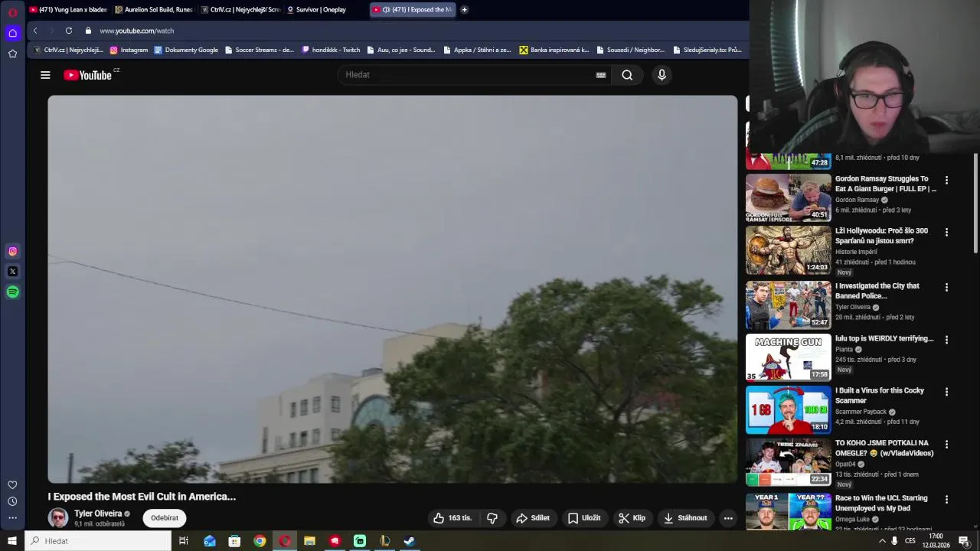980x551 pixels.
Task: Open Soccer Streams bookmark
Action: (x=259, y=50)
